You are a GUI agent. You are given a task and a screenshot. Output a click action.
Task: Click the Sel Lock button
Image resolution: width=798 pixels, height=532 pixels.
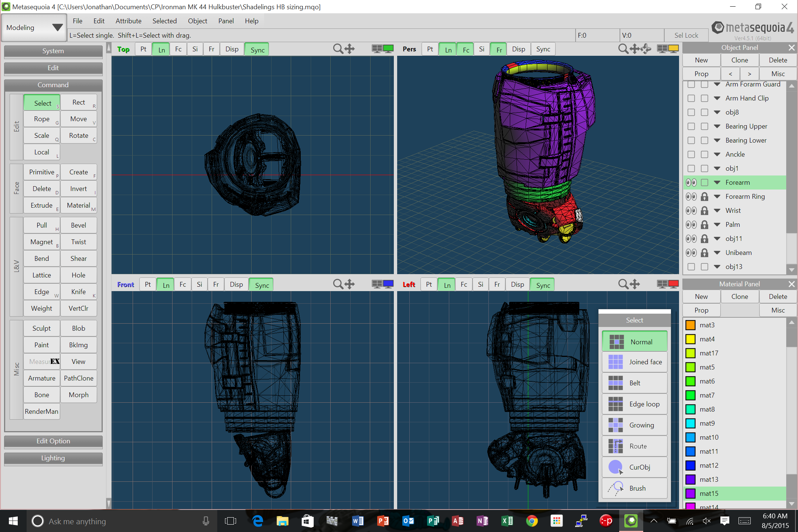coord(686,35)
